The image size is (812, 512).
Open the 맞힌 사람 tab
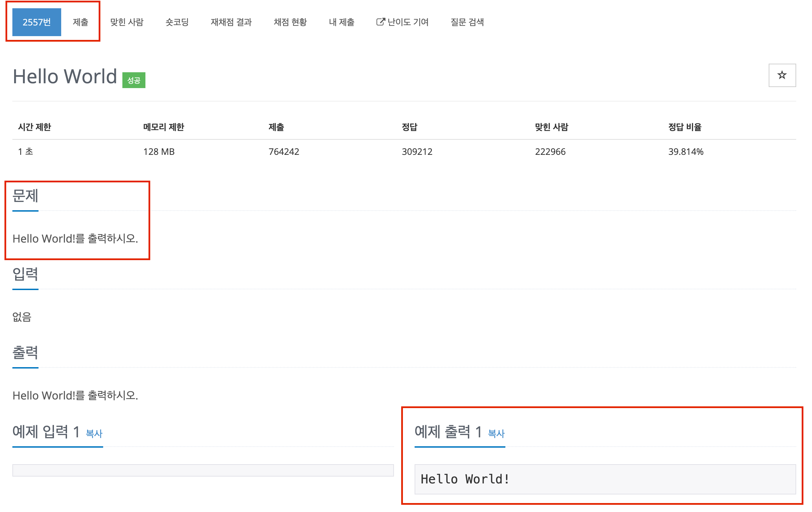click(127, 22)
